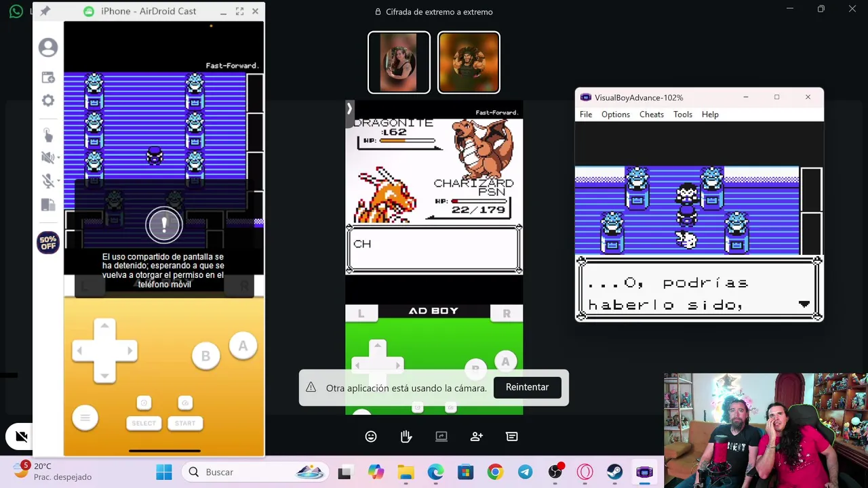
Task: Select the first participant video thumbnail
Action: [x=399, y=62]
